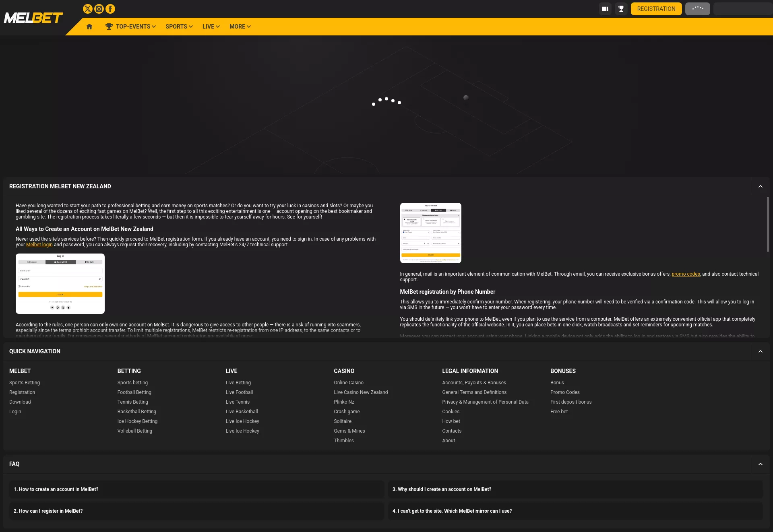Open Live Casino New Zealand link
773x532 pixels.
pos(361,392)
